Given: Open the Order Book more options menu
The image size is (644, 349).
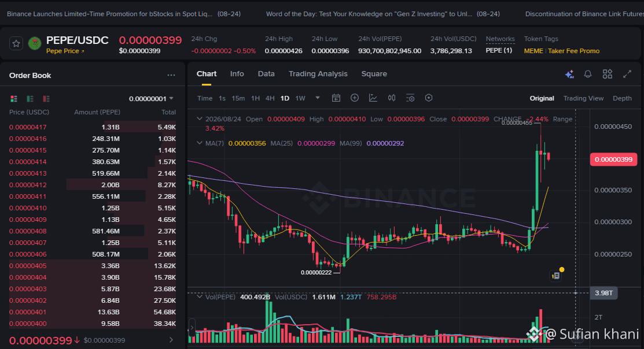Looking at the screenshot, I should tap(171, 76).
